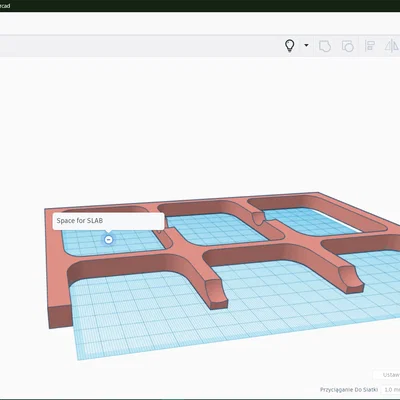Open the dropdown arrow beside the light bulb
The image size is (400, 400).
[x=306, y=45]
